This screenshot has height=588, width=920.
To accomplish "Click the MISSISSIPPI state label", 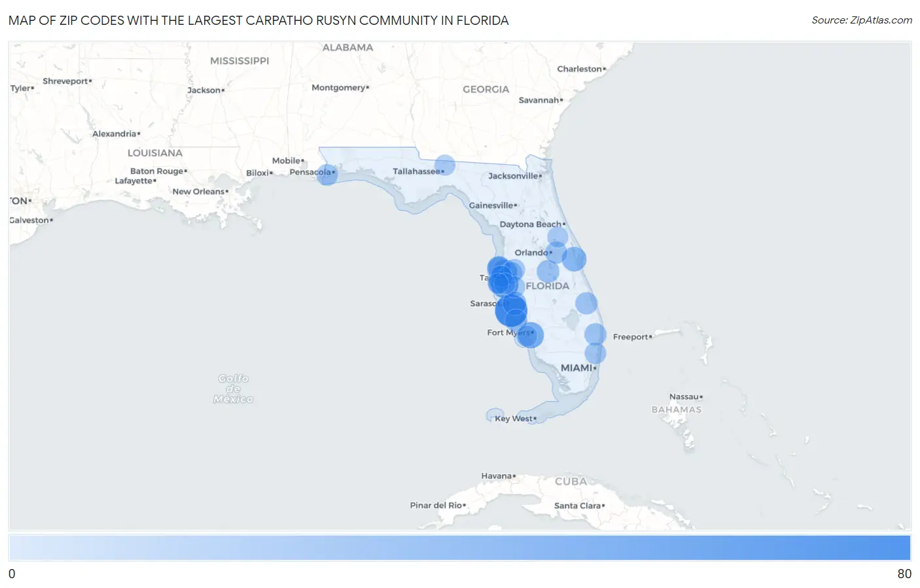I will point(239,61).
